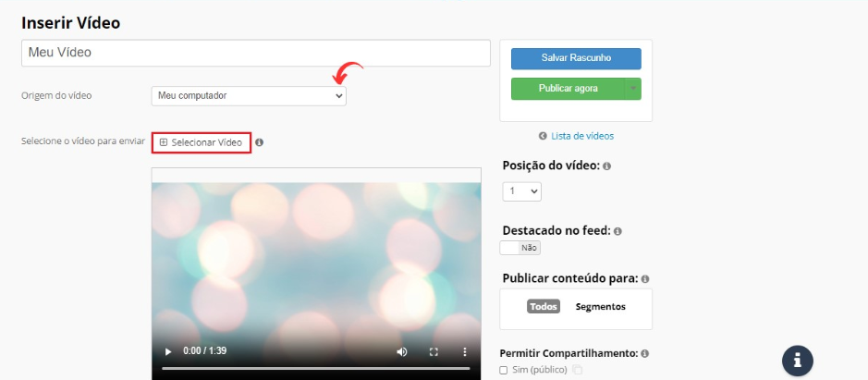This screenshot has width=868, height=380.
Task: Click the video progress bar
Action: (316, 368)
